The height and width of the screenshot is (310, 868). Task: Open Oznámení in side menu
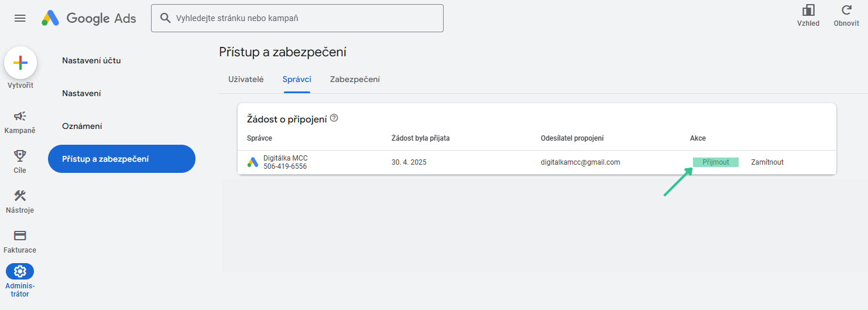pyautogui.click(x=83, y=126)
